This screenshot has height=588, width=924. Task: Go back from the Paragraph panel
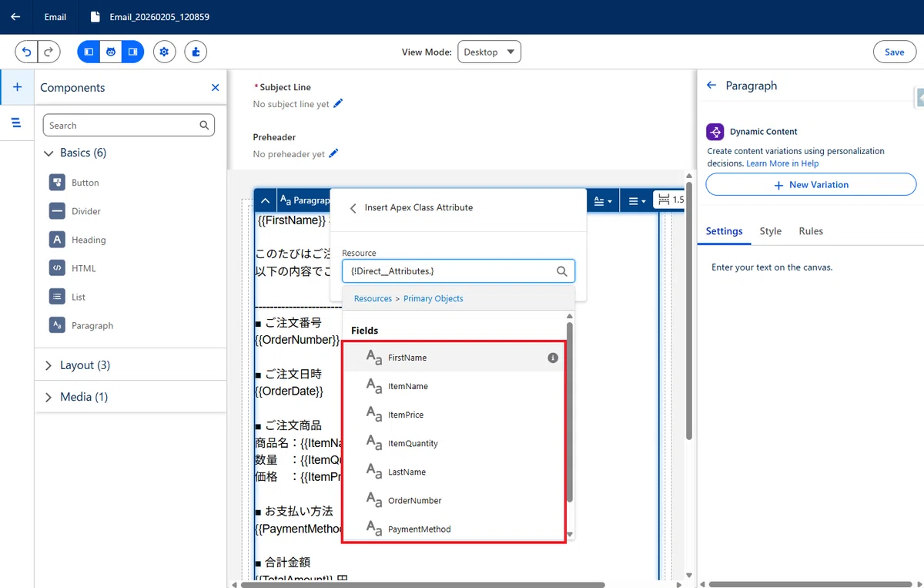pos(711,86)
